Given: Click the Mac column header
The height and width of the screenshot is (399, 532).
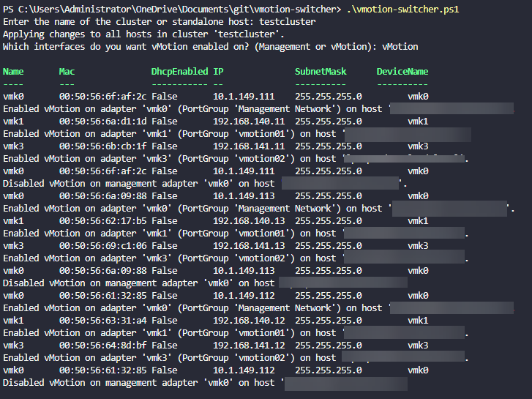Looking at the screenshot, I should tap(67, 72).
